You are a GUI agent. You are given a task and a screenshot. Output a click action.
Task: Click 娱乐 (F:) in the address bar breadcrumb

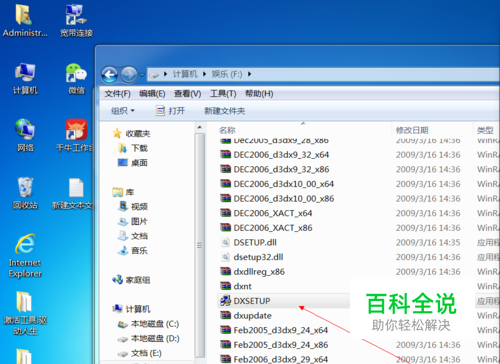coord(227,74)
